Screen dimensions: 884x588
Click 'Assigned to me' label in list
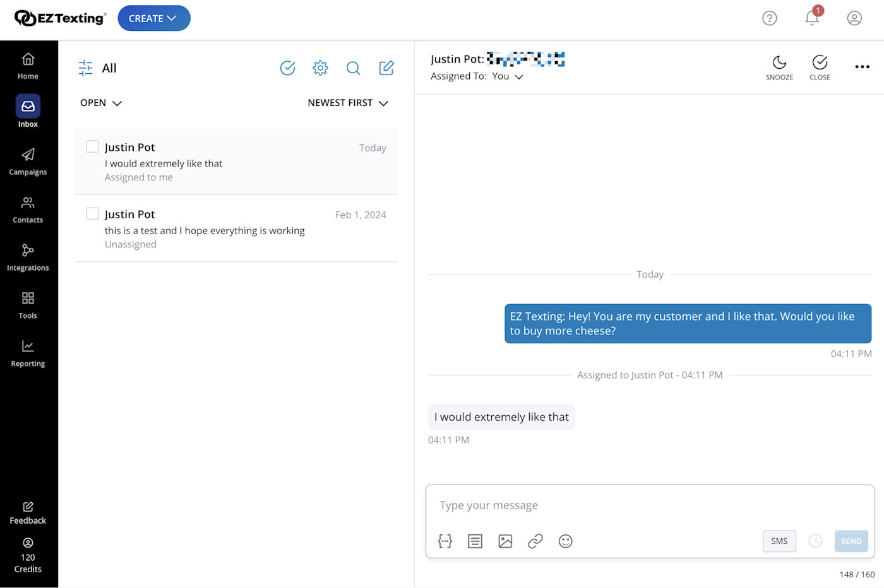[139, 177]
